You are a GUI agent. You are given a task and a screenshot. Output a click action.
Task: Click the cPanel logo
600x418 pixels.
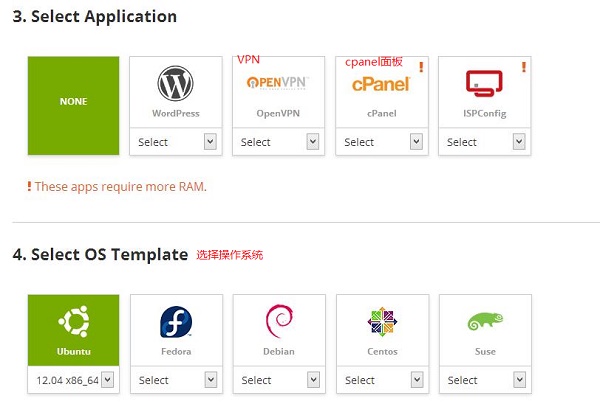[x=381, y=84]
